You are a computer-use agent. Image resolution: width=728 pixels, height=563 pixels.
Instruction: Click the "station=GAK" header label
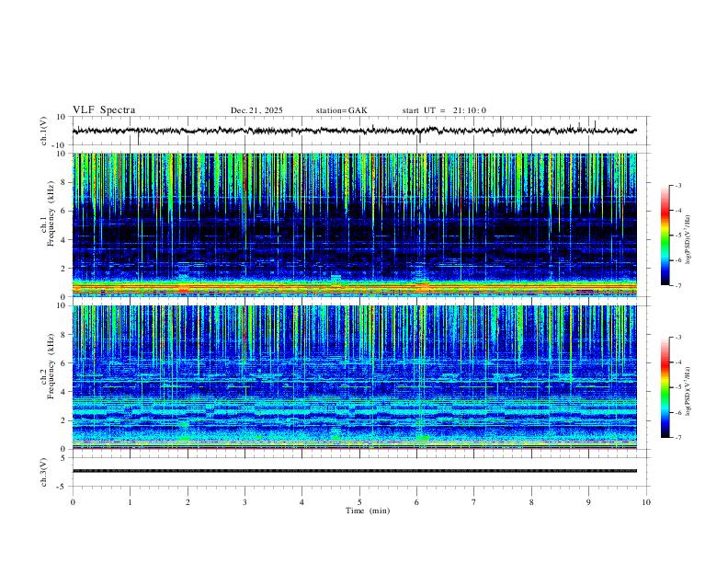coord(342,110)
